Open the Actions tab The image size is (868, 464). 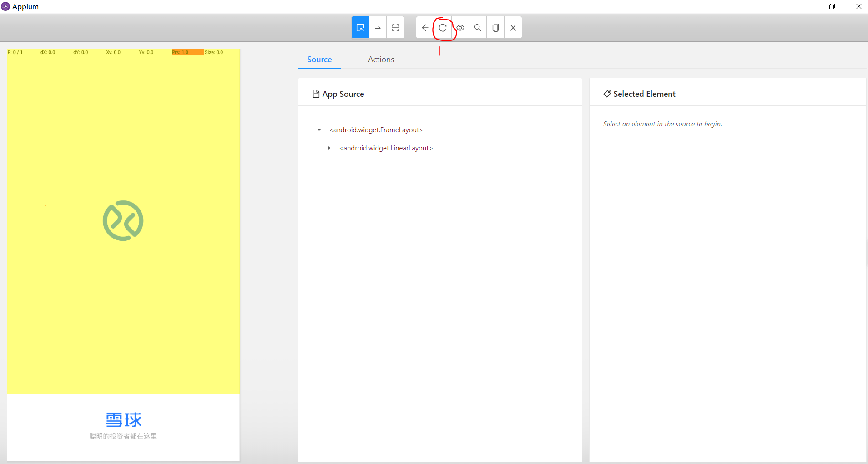[381, 60]
